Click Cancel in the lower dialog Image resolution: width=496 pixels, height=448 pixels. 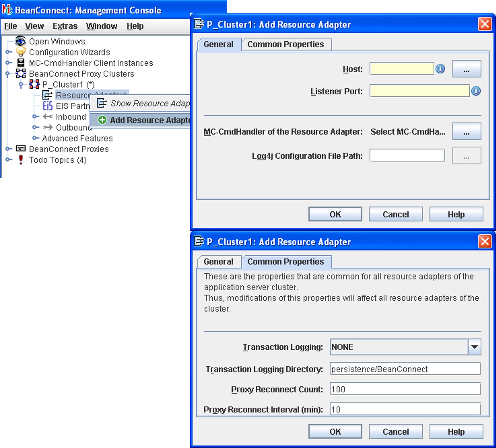(x=396, y=432)
